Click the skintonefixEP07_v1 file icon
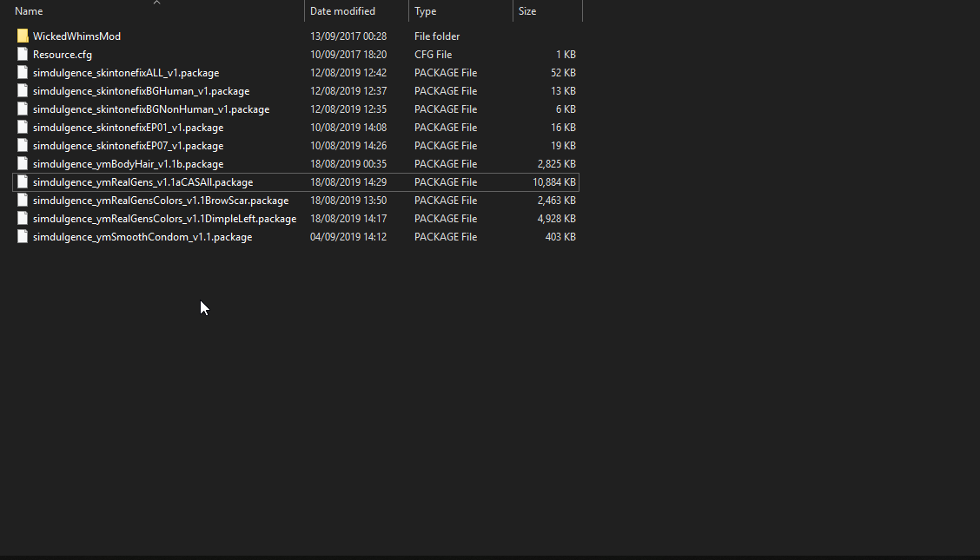The height and width of the screenshot is (560, 980). tap(23, 146)
